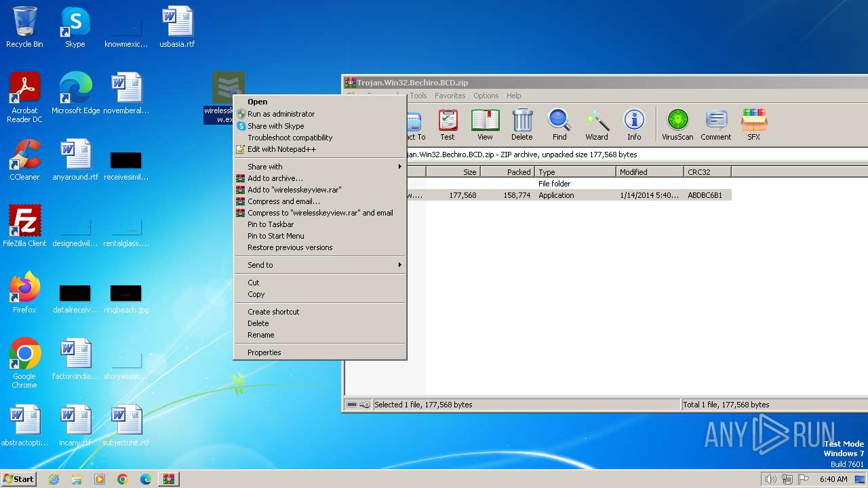Sort by the CRC32 column header

tap(707, 172)
